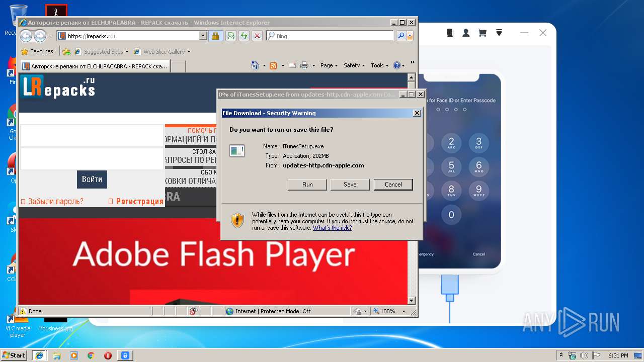Image resolution: width=644 pixels, height=362 pixels.
Task: Click the user account icon in unlock app
Action: point(466,33)
